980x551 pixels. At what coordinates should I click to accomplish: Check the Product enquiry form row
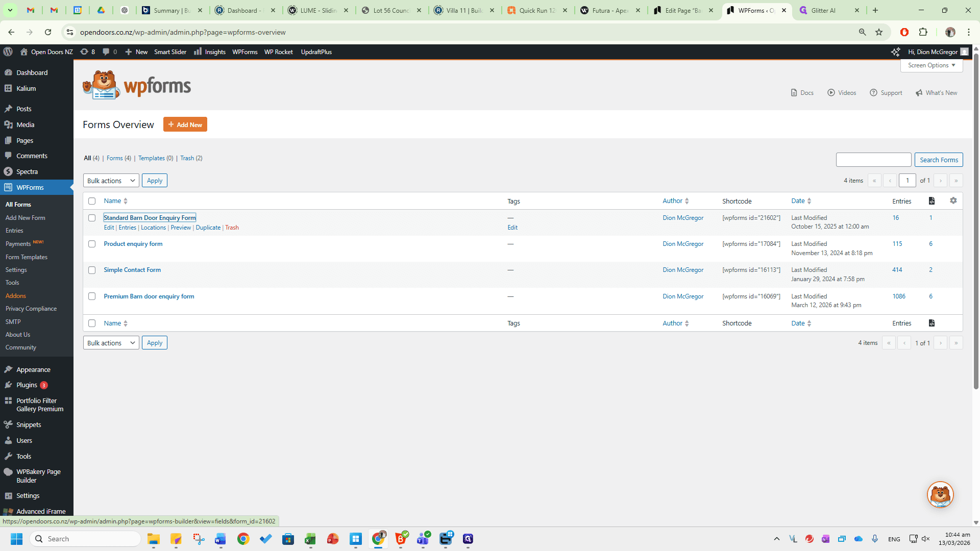(x=92, y=244)
